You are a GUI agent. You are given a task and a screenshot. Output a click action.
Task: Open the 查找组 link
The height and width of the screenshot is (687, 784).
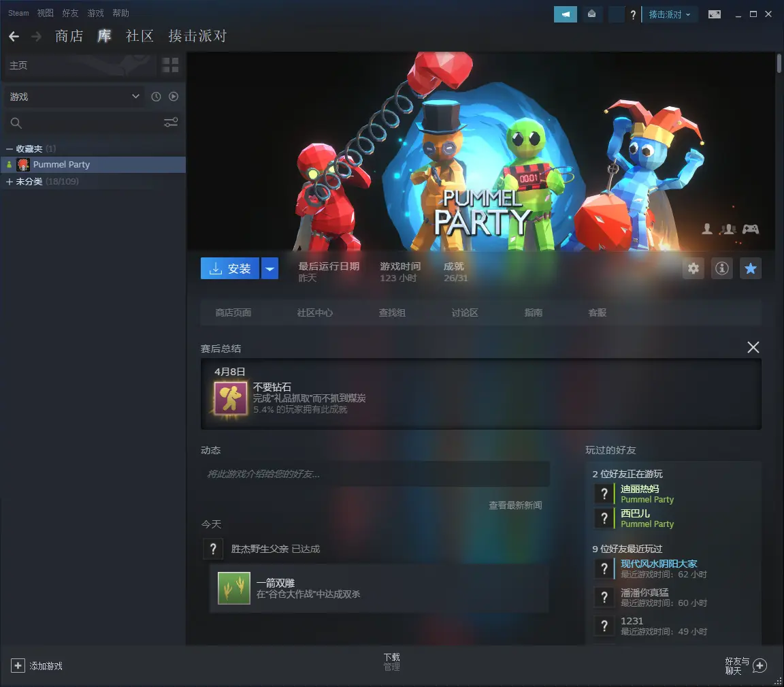pyautogui.click(x=391, y=313)
